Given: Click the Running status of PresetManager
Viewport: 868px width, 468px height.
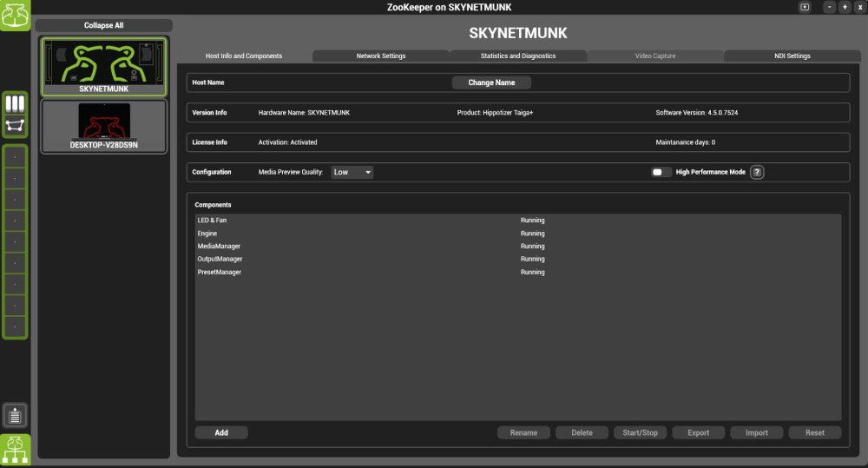Looking at the screenshot, I should pyautogui.click(x=533, y=272).
